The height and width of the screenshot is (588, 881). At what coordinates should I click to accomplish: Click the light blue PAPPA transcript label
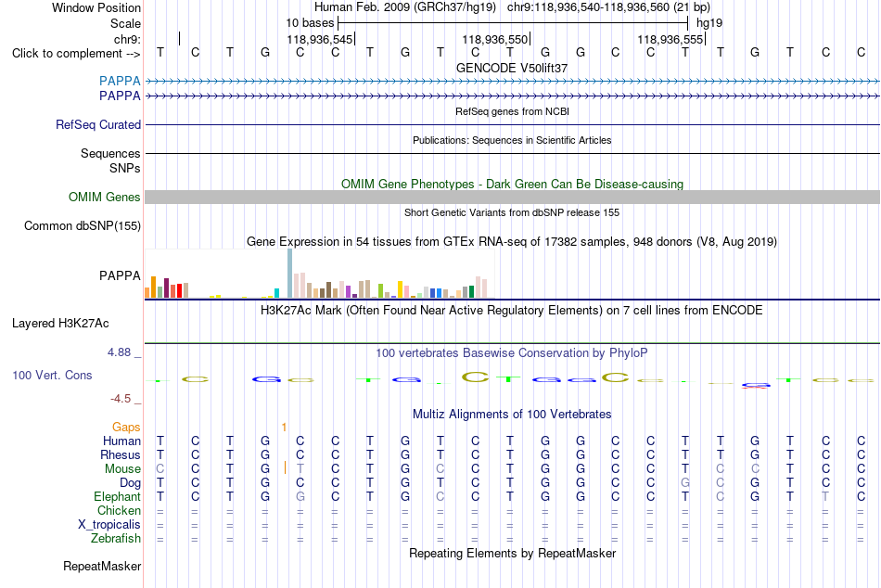(120, 82)
